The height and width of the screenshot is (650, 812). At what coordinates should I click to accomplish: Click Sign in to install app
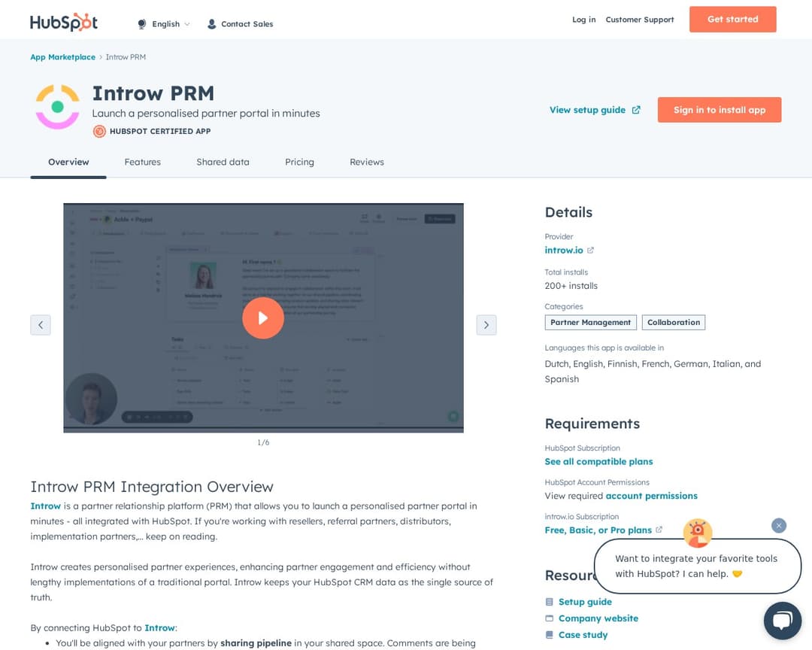tap(720, 110)
